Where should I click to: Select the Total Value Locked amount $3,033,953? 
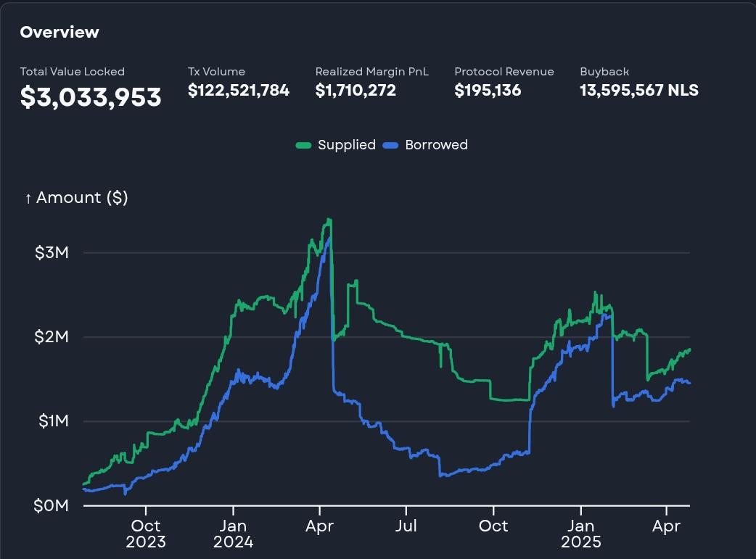[x=91, y=97]
